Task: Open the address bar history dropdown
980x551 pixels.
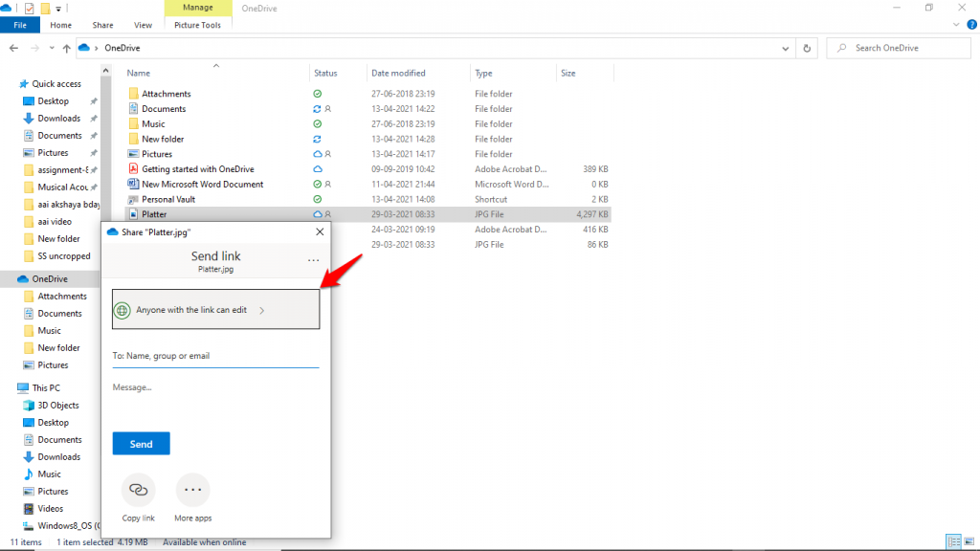Action: (x=785, y=47)
